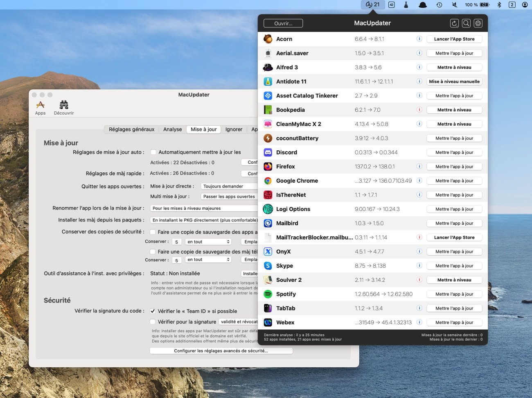The height and width of the screenshot is (398, 532).
Task: Click Configurer les réglages avancés de sécurité button
Action: 221,351
